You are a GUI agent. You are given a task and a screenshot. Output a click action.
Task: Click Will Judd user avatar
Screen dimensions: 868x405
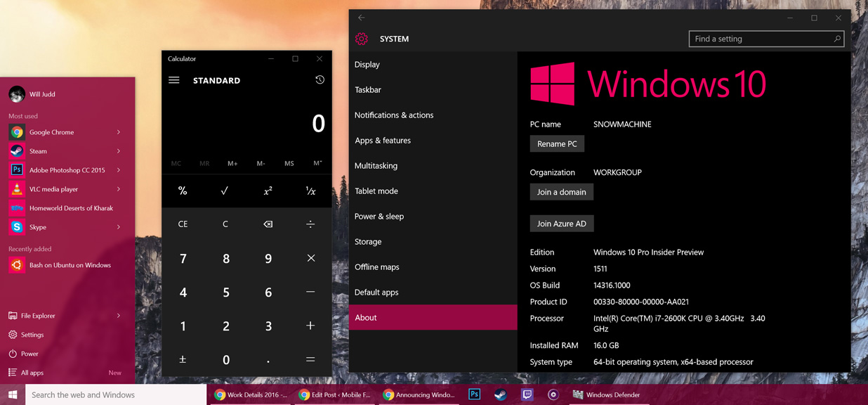coord(17,94)
